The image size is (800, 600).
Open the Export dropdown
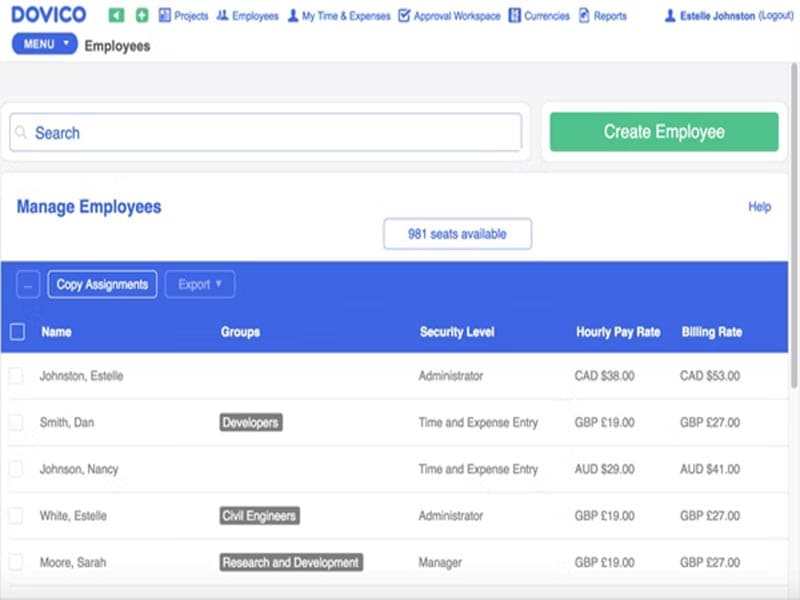pos(200,285)
